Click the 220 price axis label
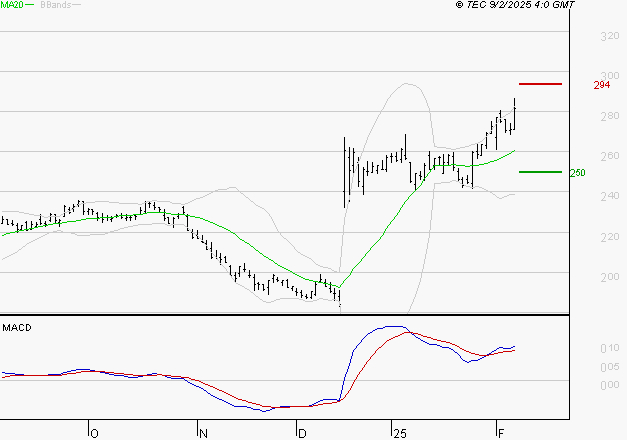This screenshot has height=440, width=627. (610, 237)
